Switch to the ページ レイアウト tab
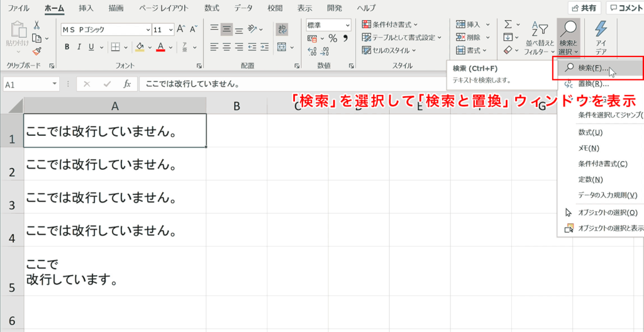The width and height of the screenshot is (644, 332). click(164, 8)
